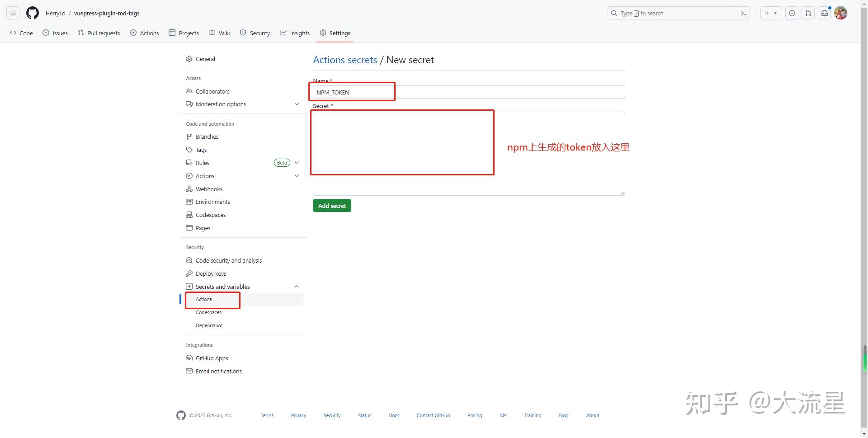
Task: Open the command palette icon
Action: coord(744,13)
